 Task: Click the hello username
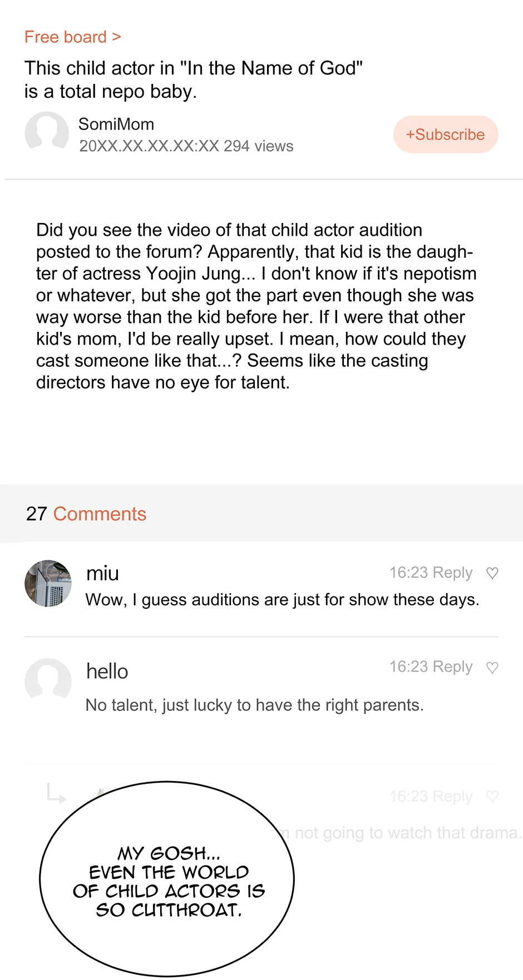107,671
